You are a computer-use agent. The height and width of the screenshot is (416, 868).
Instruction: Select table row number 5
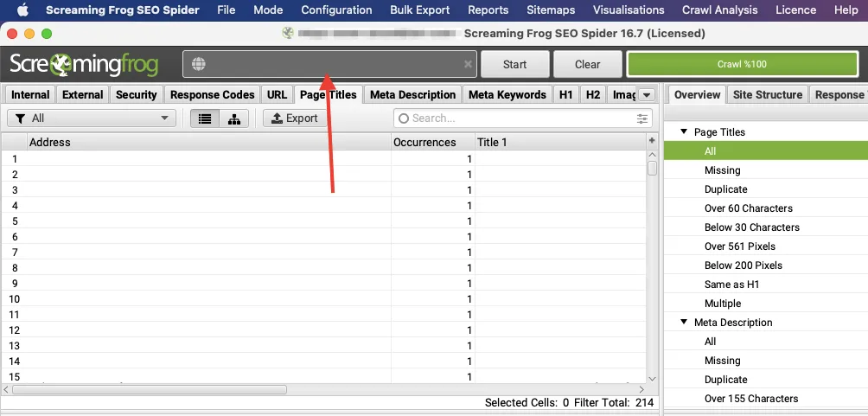(x=324, y=221)
